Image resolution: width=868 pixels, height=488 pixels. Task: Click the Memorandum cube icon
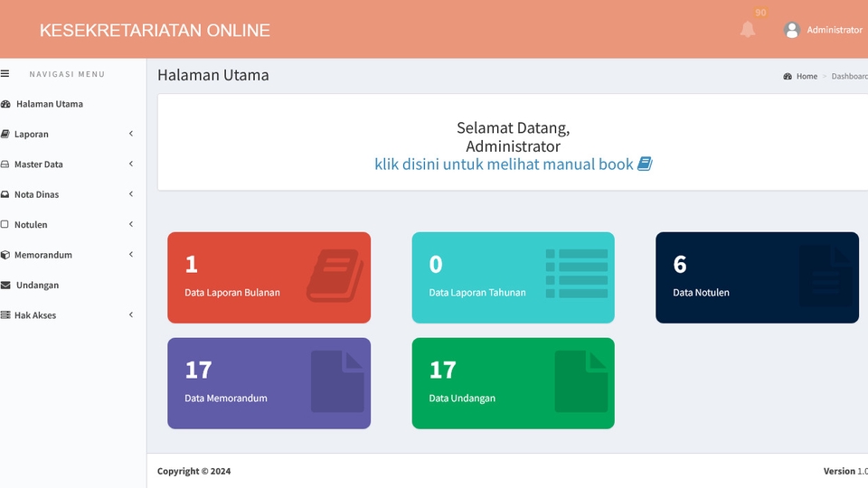coord(5,255)
